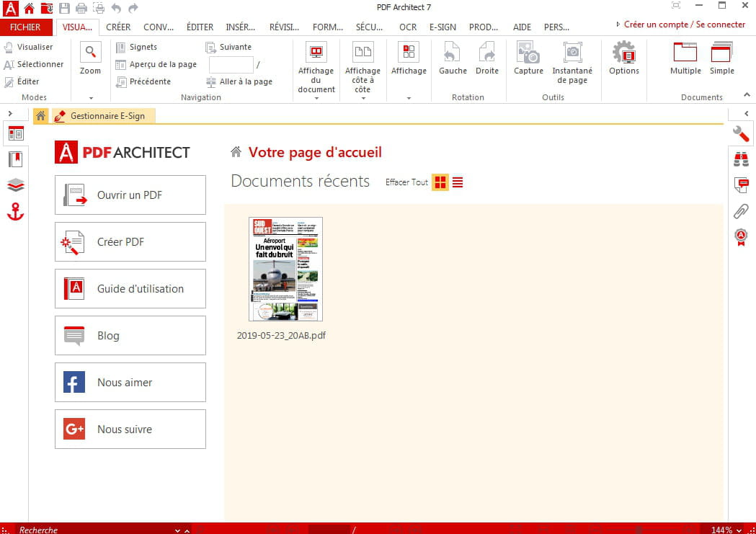Open the 2019-05-23_20AB.pdf thumbnail
The width and height of the screenshot is (756, 534).
click(x=285, y=269)
